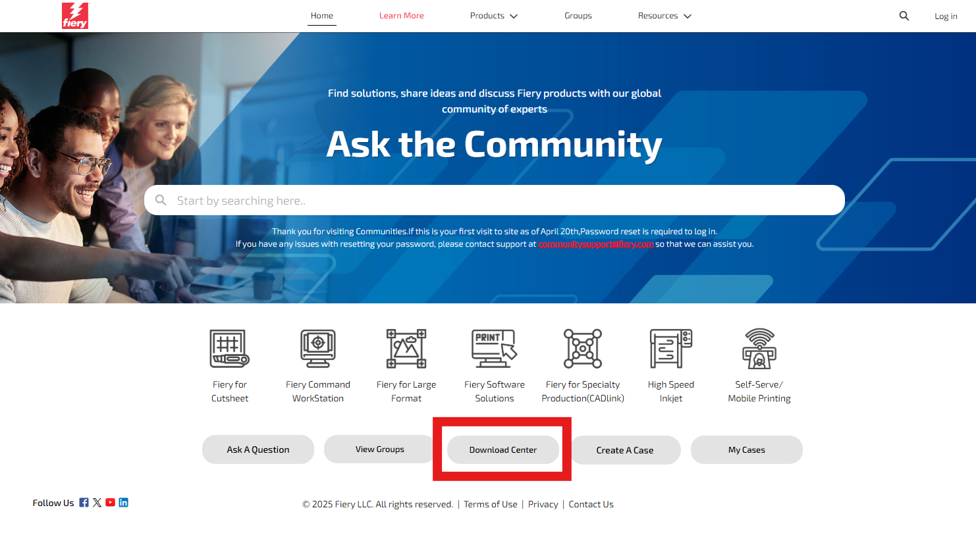Choose the Fiery Software Solutions icon
The width and height of the screenshot is (976, 560).
coord(495,348)
